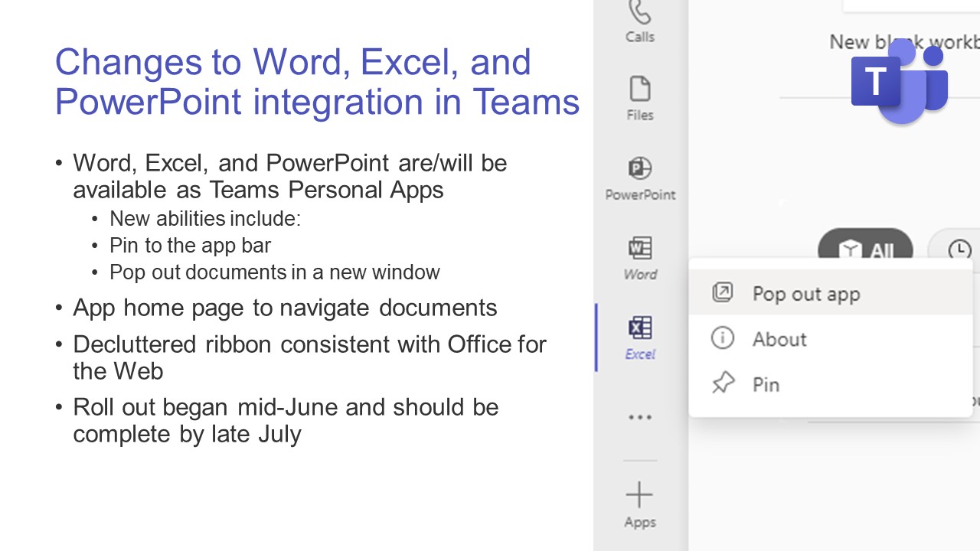This screenshot has height=551, width=980.
Task: Choose Pop out app from context menu
Action: coord(831,294)
